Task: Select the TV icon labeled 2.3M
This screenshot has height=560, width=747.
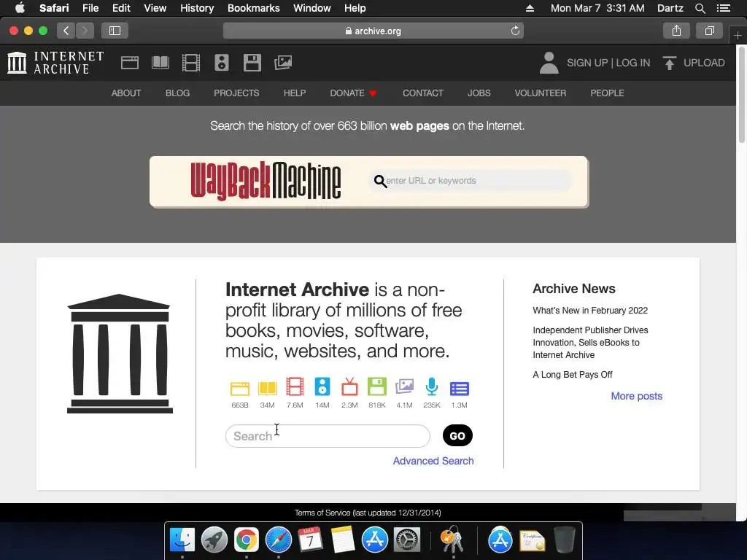Action: click(x=349, y=386)
